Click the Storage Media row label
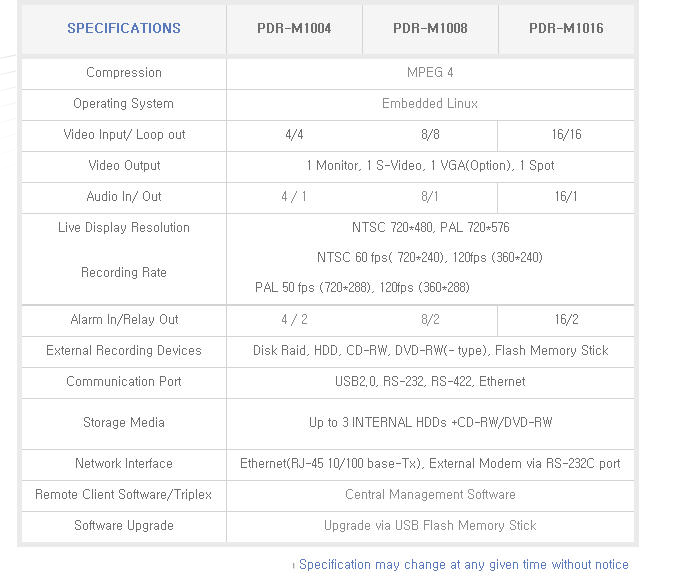The height and width of the screenshot is (579, 700). (x=124, y=423)
